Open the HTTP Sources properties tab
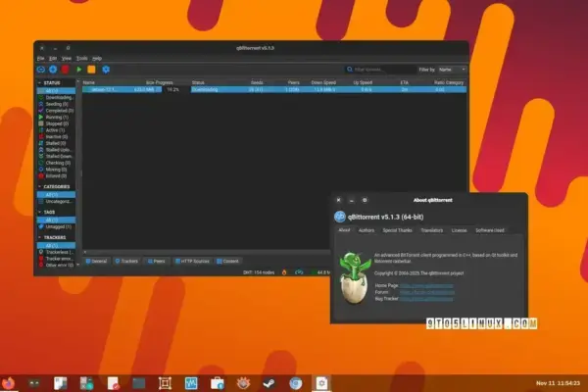The width and height of the screenshot is (588, 392). point(192,261)
